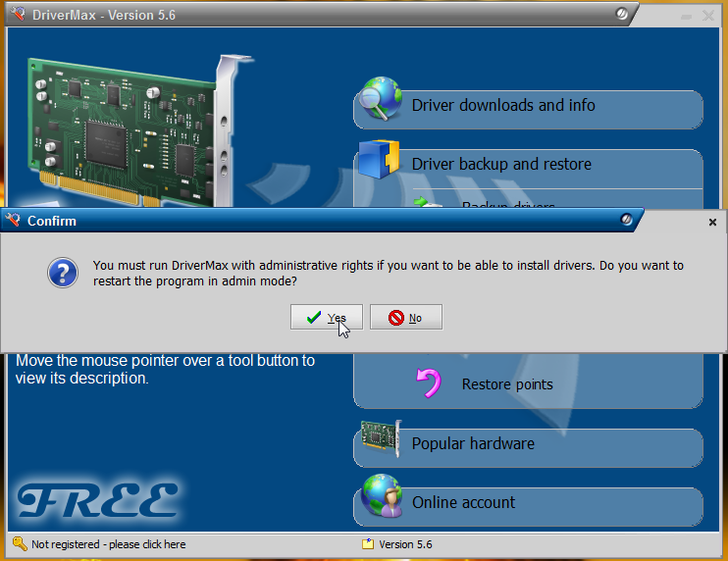Click the globe user Online account icon
This screenshot has width=728, height=561.
coord(380,498)
